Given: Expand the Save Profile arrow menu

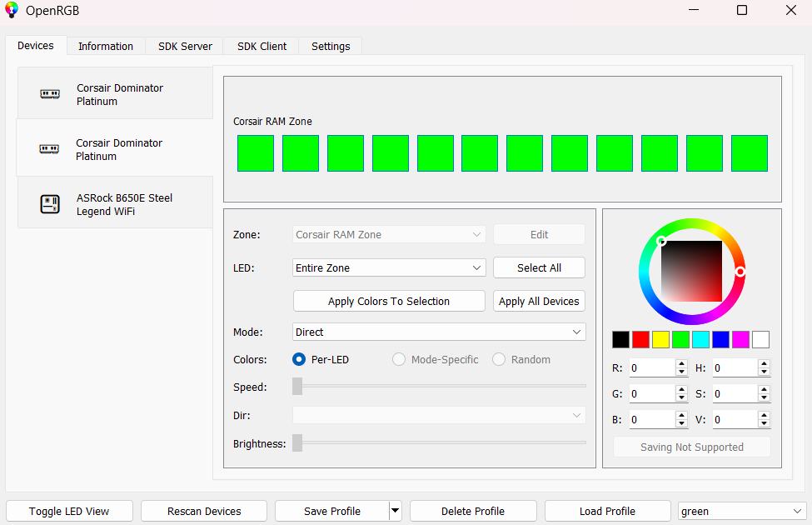Looking at the screenshot, I should click(395, 511).
